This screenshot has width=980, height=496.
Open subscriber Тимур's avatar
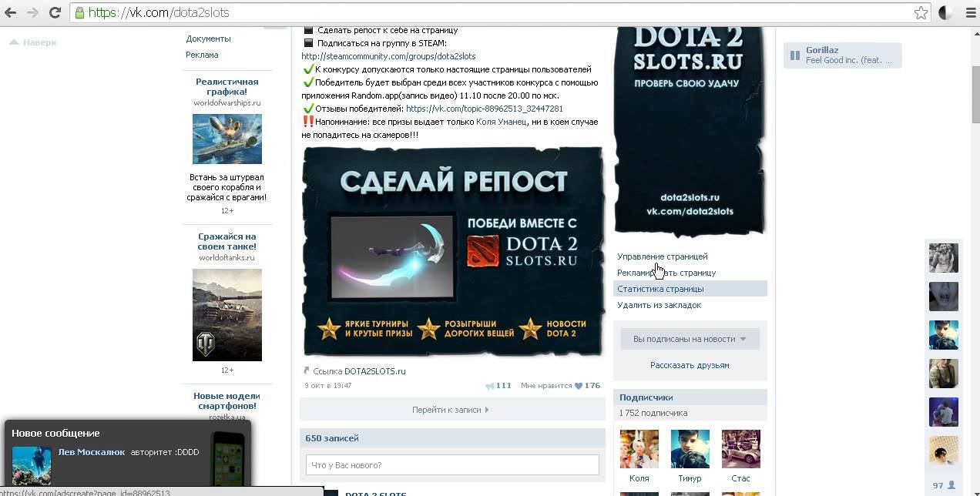(690, 449)
